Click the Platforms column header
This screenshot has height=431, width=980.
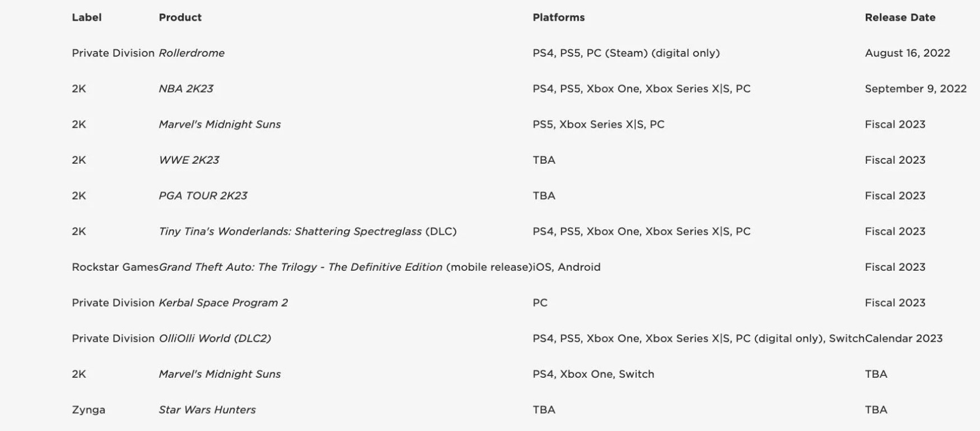558,17
